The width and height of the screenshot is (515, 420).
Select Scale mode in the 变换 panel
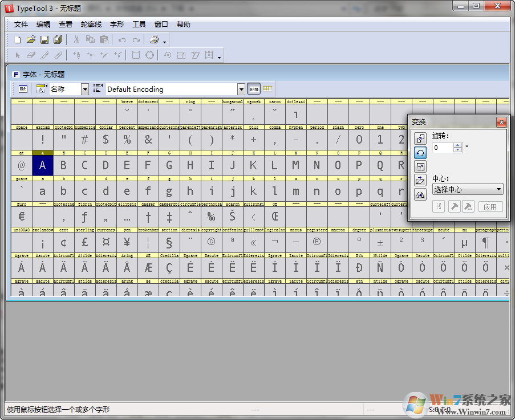tap(420, 167)
